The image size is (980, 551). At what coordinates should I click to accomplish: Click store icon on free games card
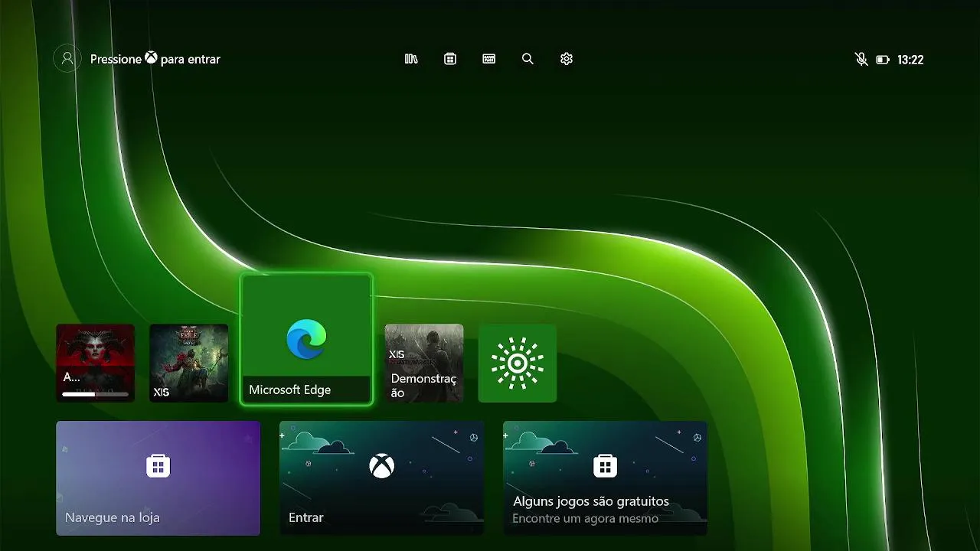605,465
